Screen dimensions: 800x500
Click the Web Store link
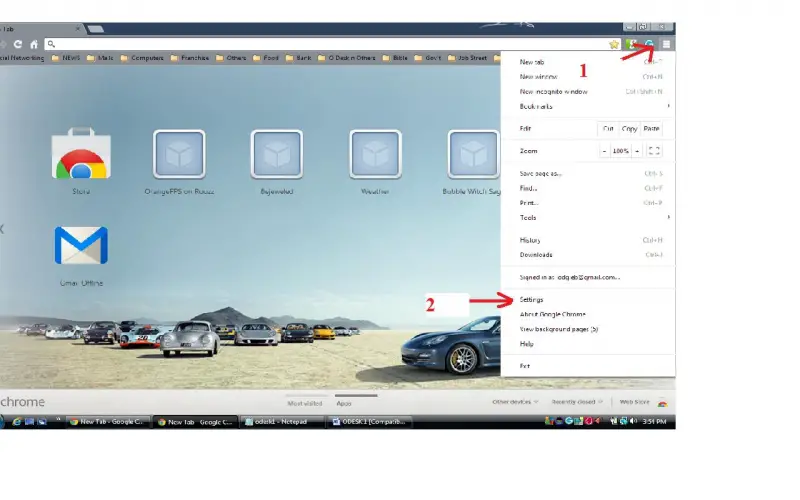click(x=635, y=402)
